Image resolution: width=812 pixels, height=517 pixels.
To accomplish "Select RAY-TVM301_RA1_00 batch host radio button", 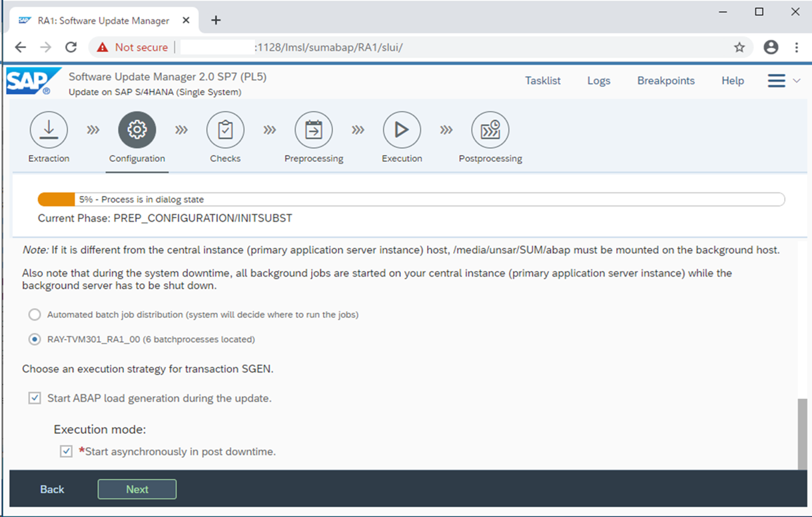I will pos(34,340).
